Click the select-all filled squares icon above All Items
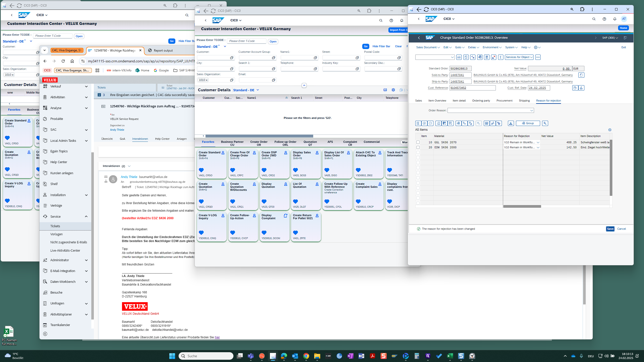This screenshot has height=362, width=644. (x=444, y=123)
